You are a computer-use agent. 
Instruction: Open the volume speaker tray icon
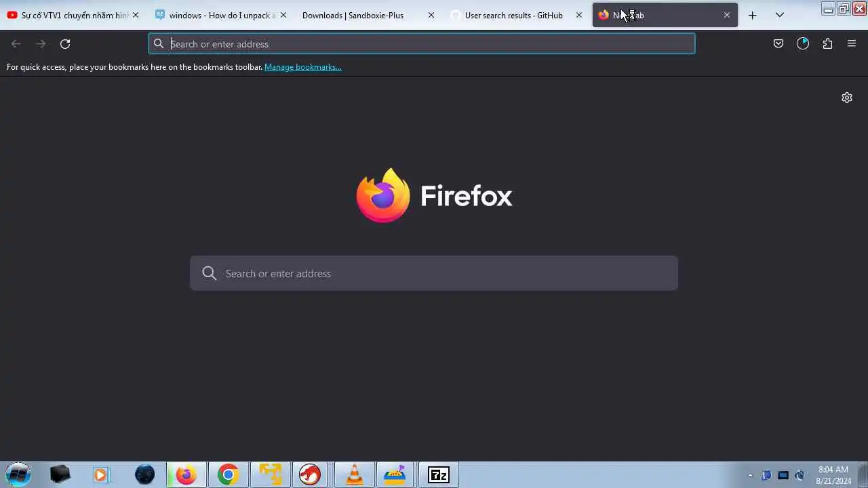800,475
